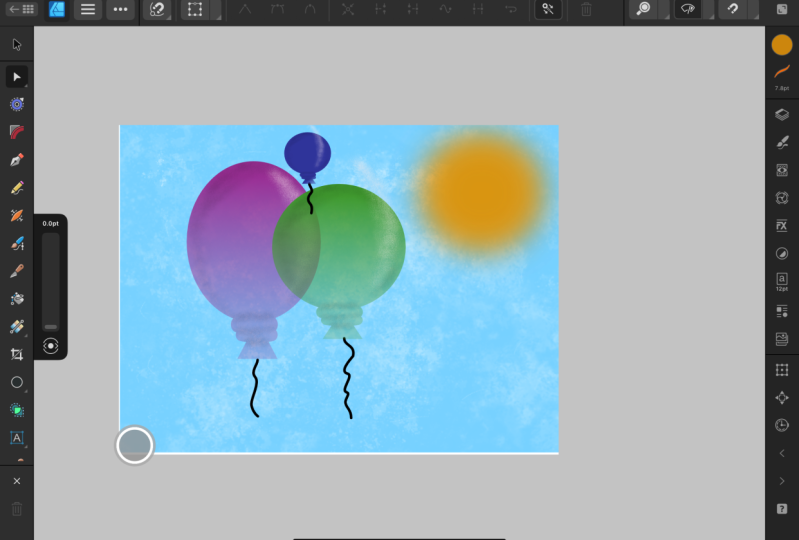Open the three-dots edit menu

tap(120, 9)
